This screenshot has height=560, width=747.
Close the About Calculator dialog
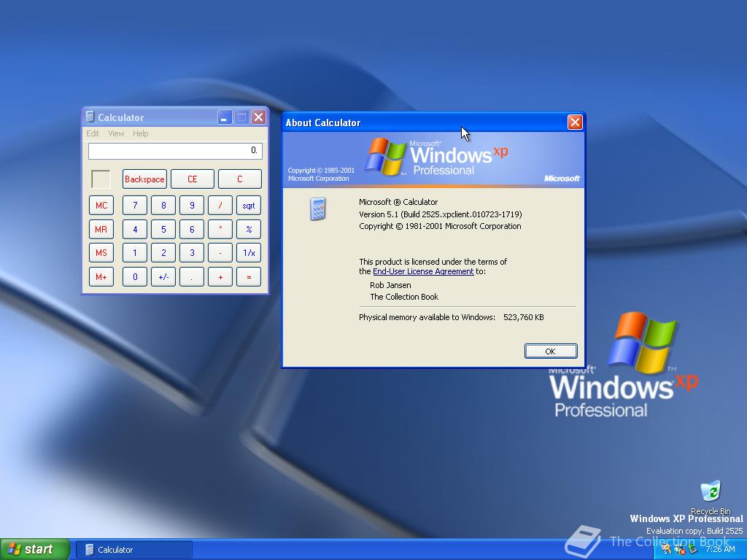[575, 122]
